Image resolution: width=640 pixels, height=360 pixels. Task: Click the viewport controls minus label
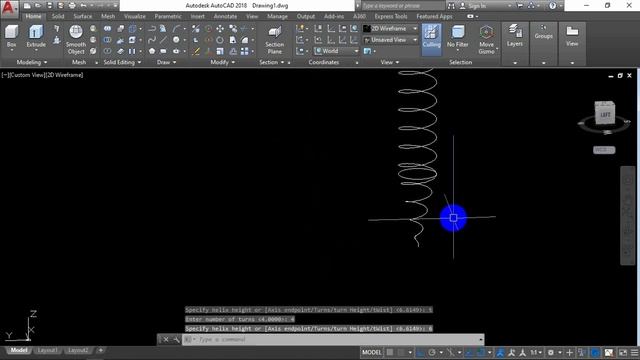4,75
